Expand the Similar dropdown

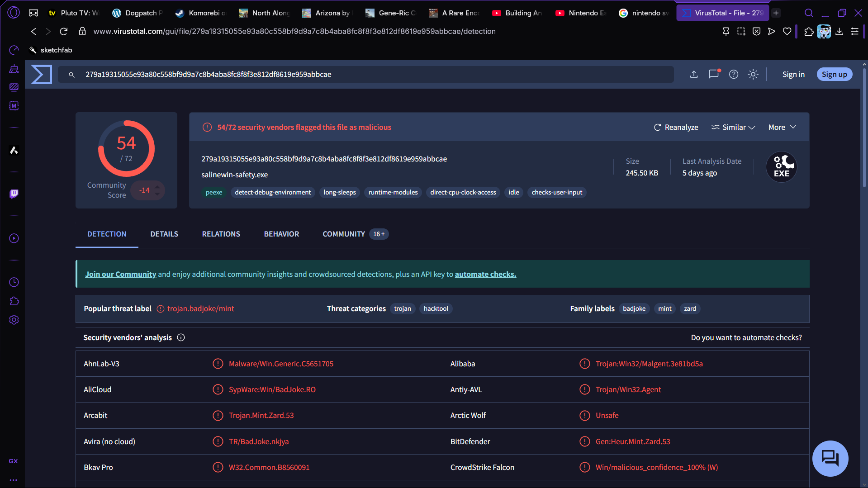[x=733, y=128]
